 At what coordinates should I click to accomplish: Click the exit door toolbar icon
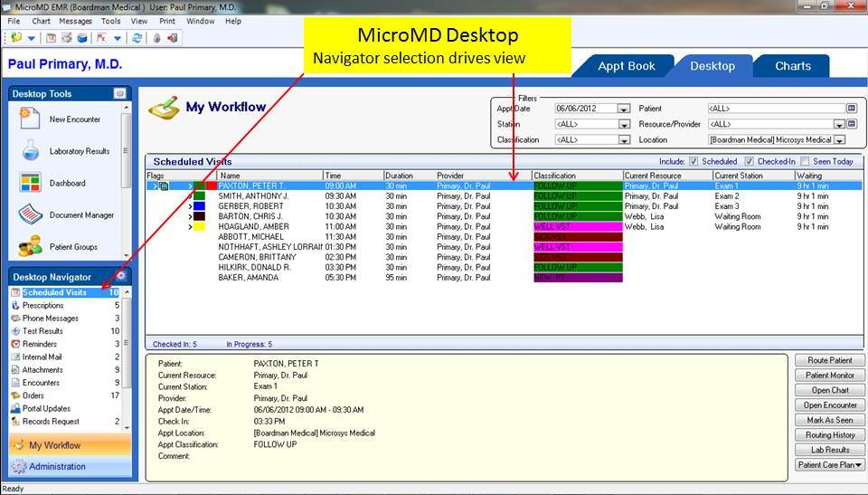tap(173, 38)
